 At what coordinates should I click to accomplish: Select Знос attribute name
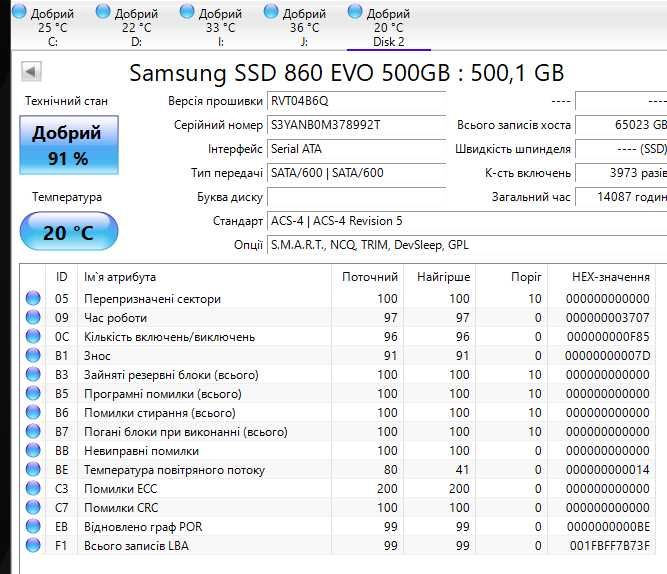tap(97, 356)
